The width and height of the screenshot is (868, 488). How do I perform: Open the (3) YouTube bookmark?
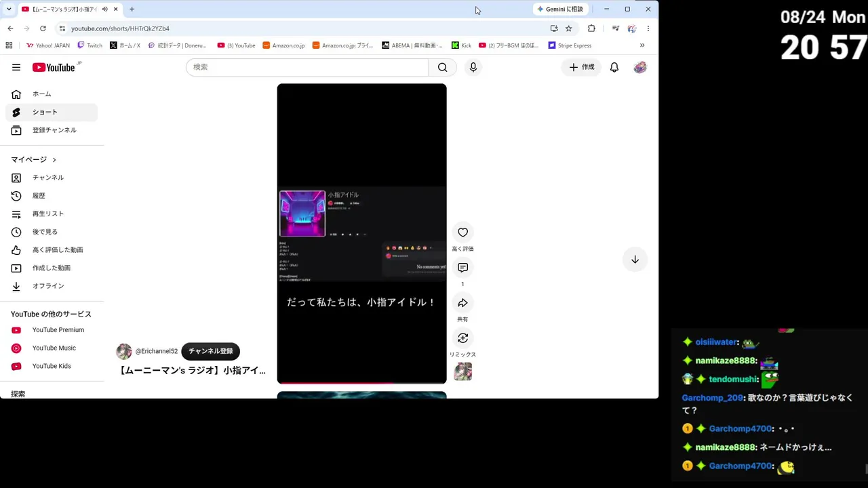pyautogui.click(x=236, y=45)
